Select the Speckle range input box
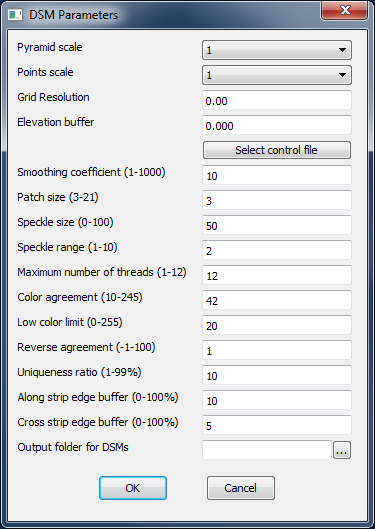 pyautogui.click(x=277, y=250)
